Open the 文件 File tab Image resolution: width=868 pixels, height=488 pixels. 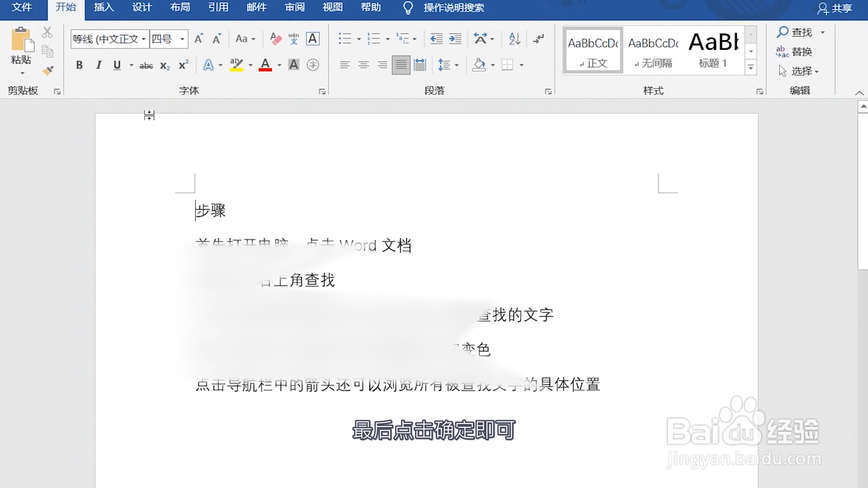pyautogui.click(x=22, y=8)
